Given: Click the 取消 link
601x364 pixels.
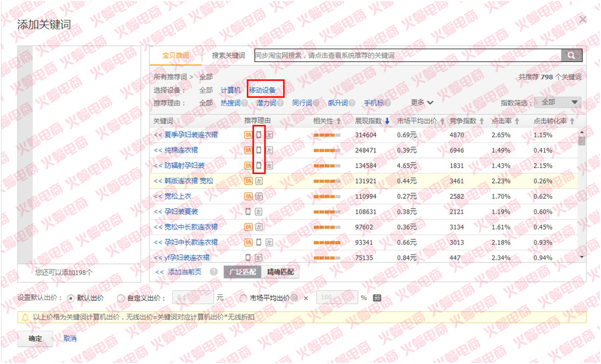Looking at the screenshot, I should coord(70,339).
